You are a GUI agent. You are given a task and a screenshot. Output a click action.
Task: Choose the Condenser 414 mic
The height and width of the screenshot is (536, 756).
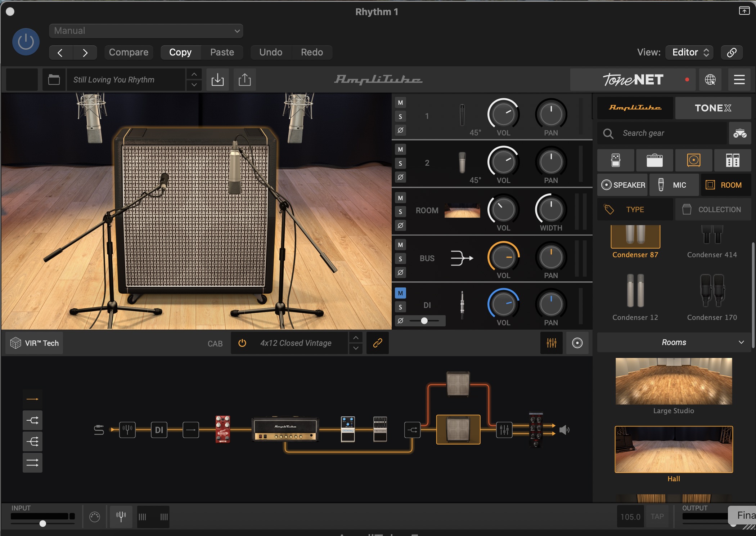click(x=712, y=241)
